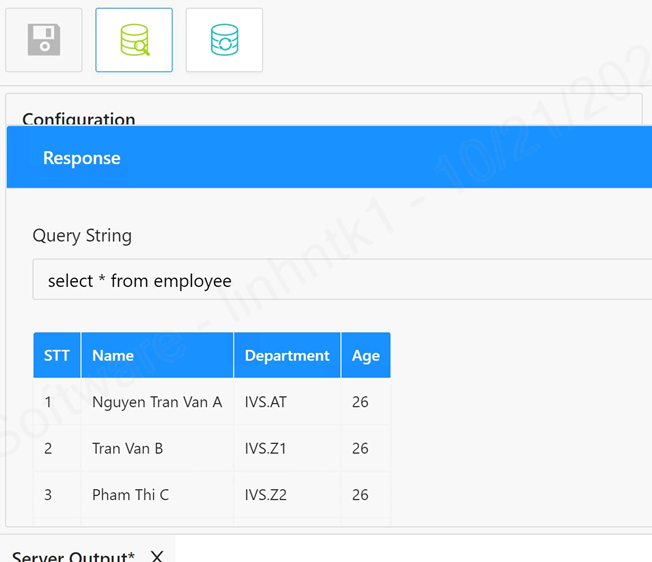Click STT number 2 cell
The height and width of the screenshot is (562, 652).
[57, 449]
